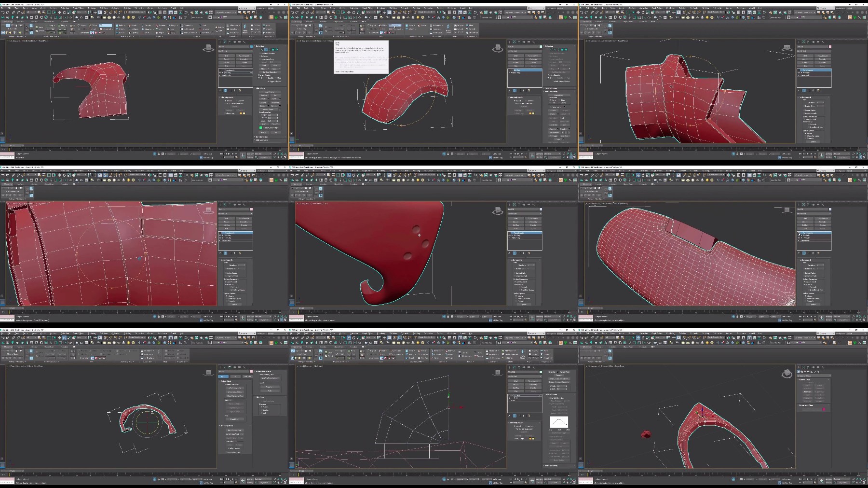Open Create panel tab in the tooltip-popup screenshot

[x=509, y=42]
